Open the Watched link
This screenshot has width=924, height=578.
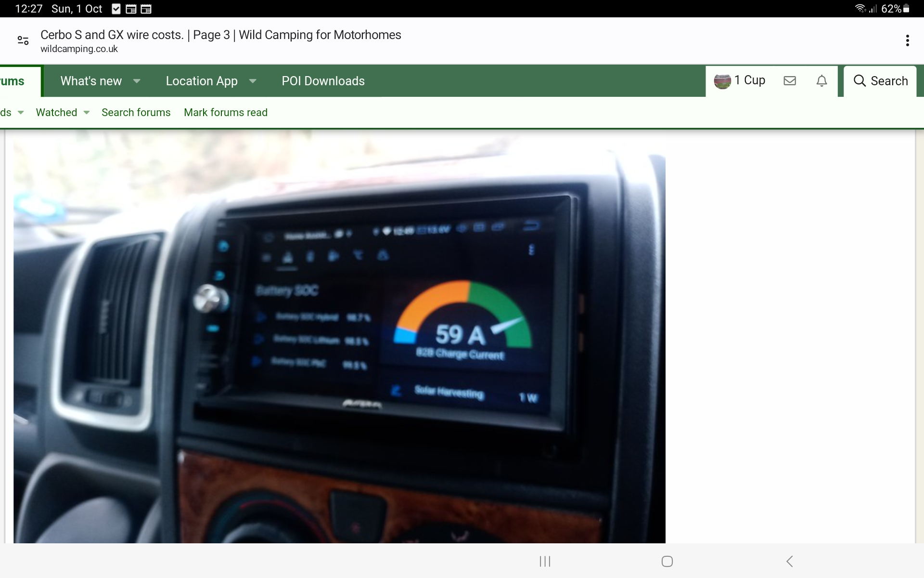pyautogui.click(x=56, y=113)
